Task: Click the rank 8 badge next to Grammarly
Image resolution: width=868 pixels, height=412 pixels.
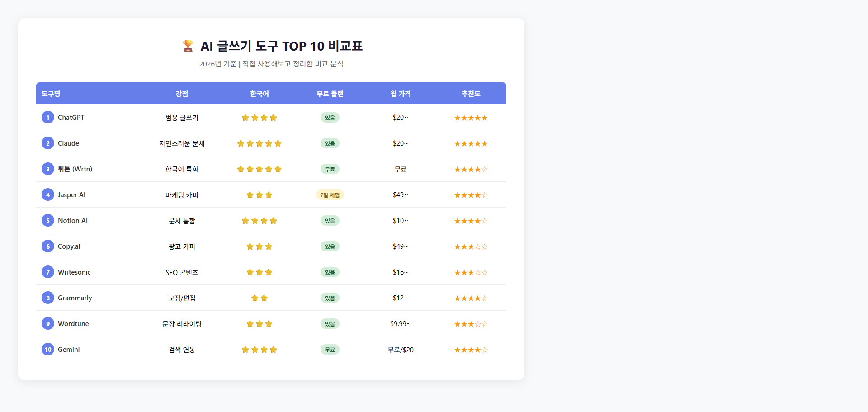Action: tap(47, 298)
